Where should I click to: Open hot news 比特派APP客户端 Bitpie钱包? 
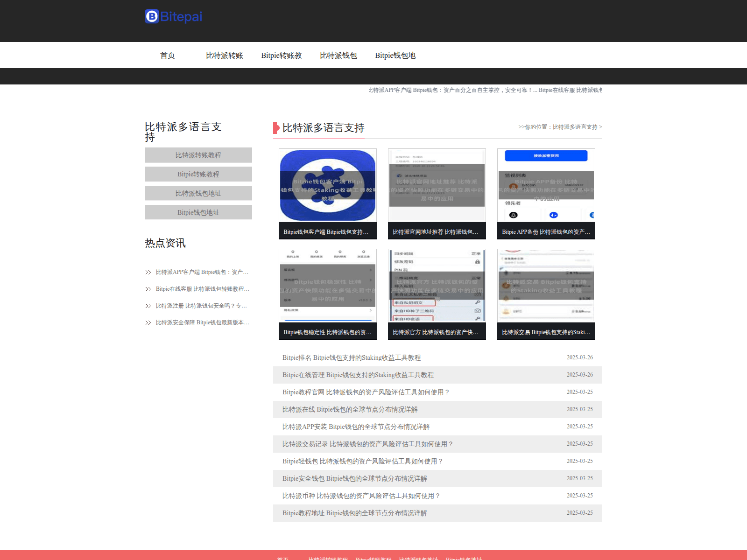click(x=202, y=272)
